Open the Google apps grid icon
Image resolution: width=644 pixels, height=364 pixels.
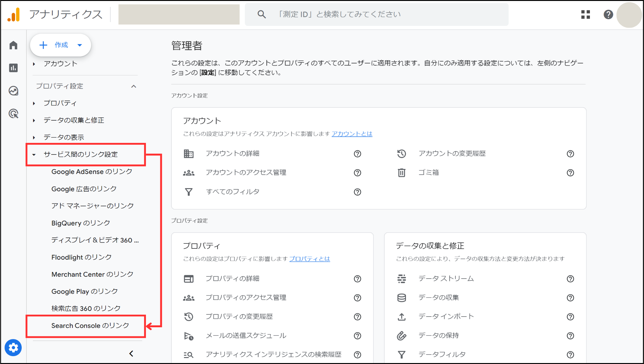pyautogui.click(x=586, y=14)
